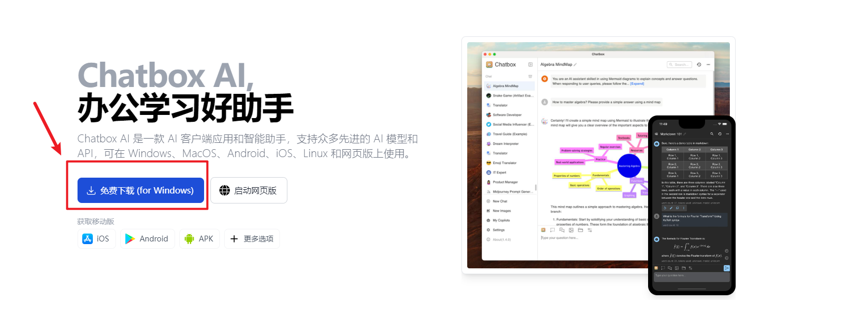Click the 'Markdown 101' title in phone preview

[x=671, y=134]
